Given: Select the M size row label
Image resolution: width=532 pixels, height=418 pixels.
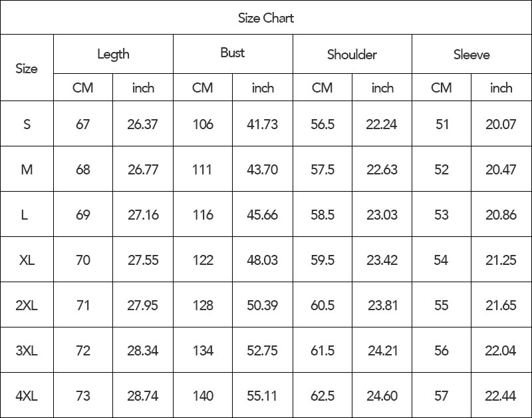Looking at the screenshot, I should point(27,169).
